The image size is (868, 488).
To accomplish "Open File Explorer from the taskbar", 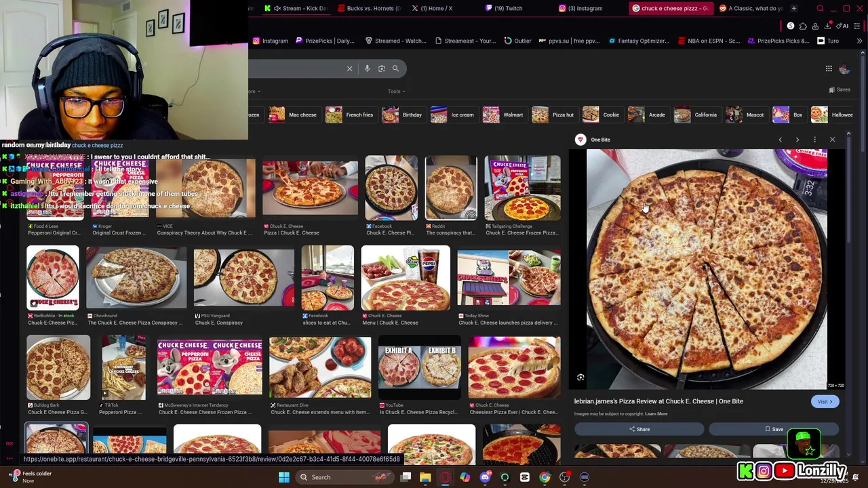I will coord(425,477).
